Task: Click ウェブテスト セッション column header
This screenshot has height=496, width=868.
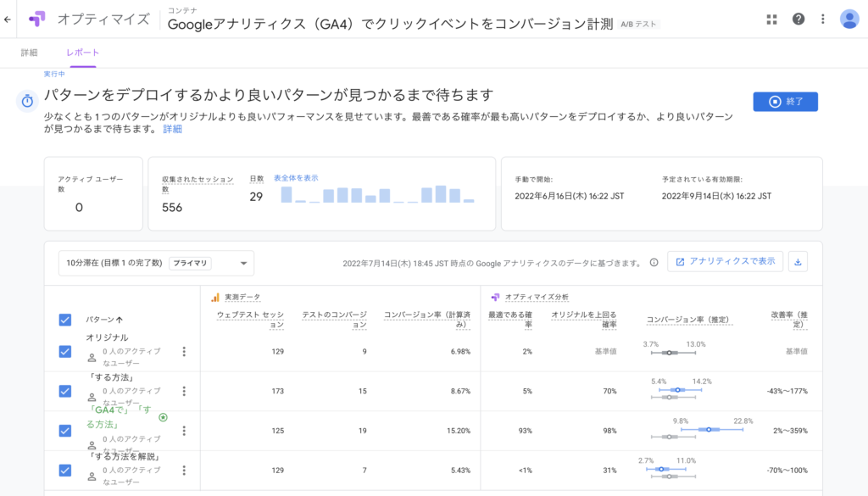Action: point(250,320)
